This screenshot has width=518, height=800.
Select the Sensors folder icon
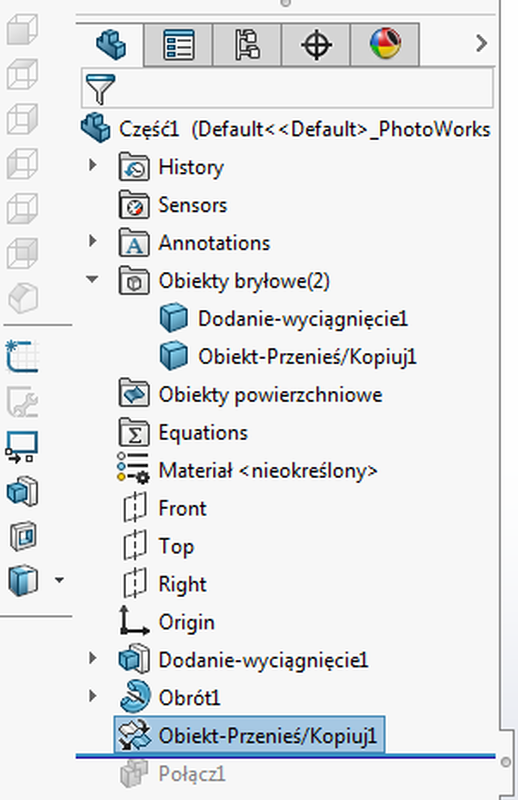tap(134, 205)
